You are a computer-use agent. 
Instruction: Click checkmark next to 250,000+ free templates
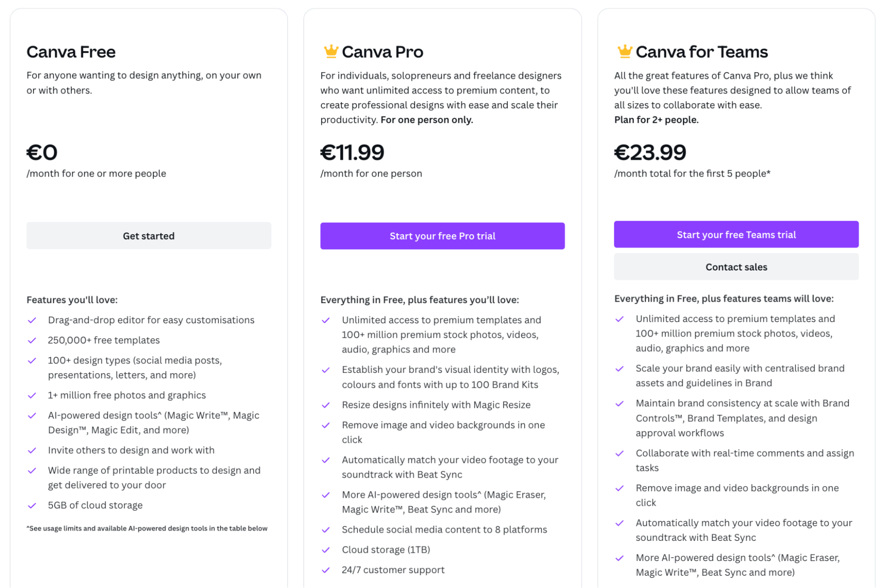[32, 341]
